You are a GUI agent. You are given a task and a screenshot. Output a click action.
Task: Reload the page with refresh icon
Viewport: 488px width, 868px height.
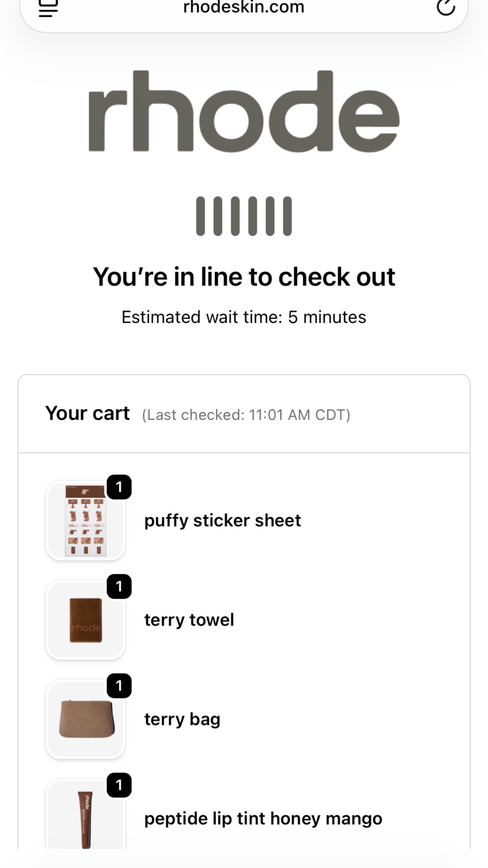[x=446, y=7]
